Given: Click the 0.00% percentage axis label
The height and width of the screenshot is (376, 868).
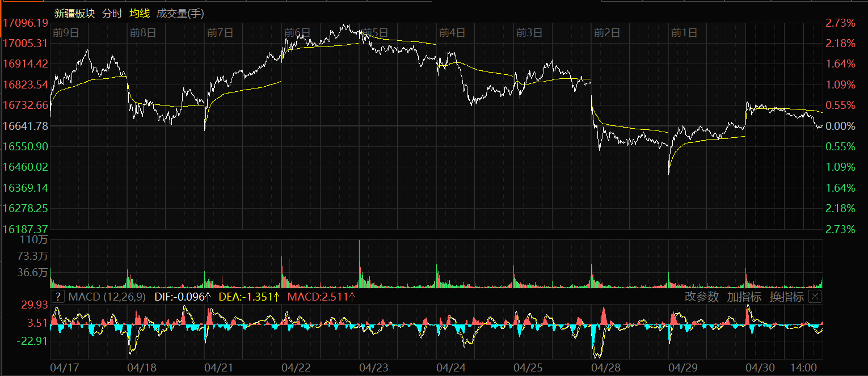Looking at the screenshot, I should (x=840, y=125).
